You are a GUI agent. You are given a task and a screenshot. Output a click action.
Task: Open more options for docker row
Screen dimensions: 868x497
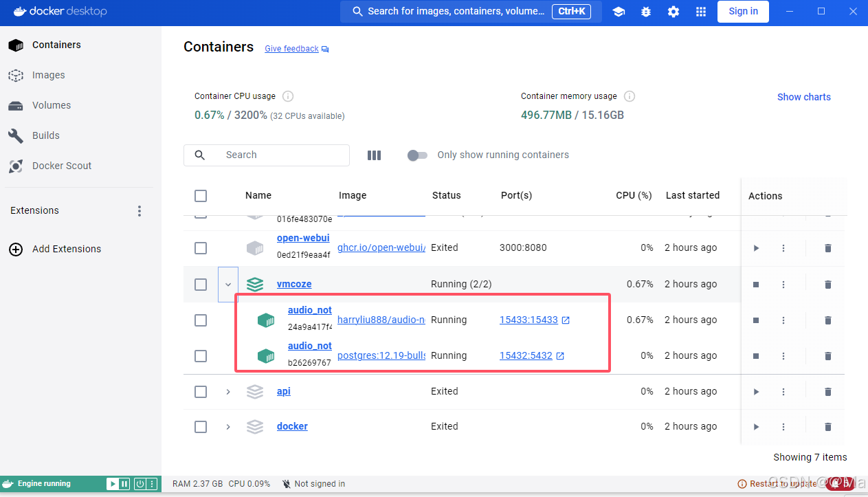click(x=783, y=427)
